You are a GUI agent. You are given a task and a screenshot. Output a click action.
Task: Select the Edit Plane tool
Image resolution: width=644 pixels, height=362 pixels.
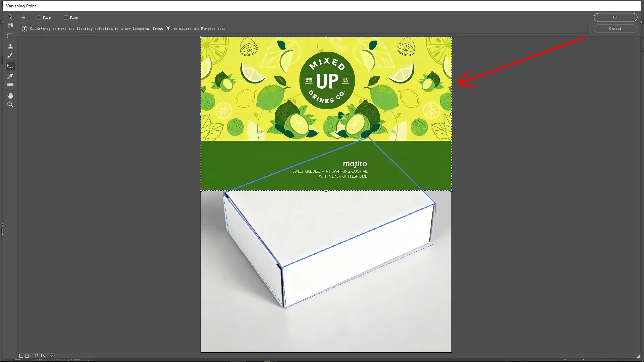coord(10,17)
